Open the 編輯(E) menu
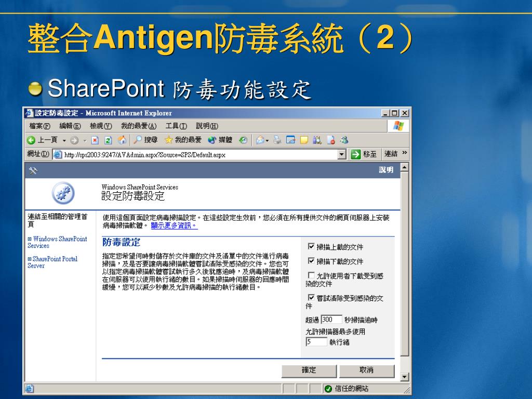The image size is (532, 399). [x=70, y=126]
